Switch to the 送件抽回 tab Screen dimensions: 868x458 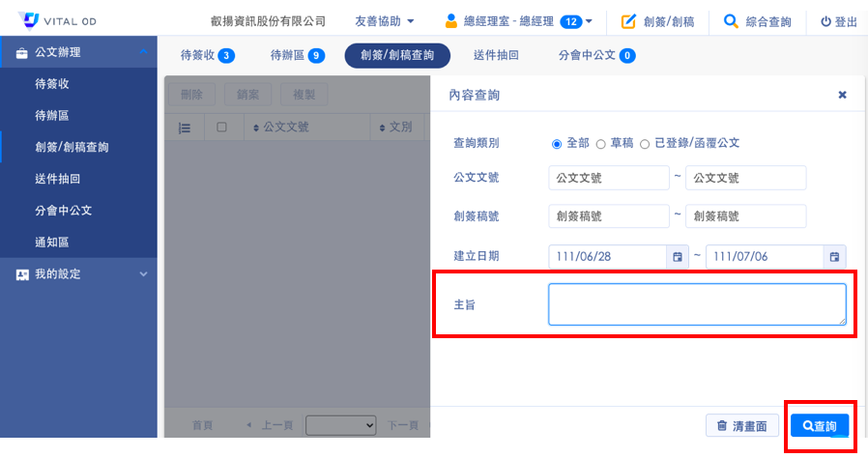[x=496, y=55]
